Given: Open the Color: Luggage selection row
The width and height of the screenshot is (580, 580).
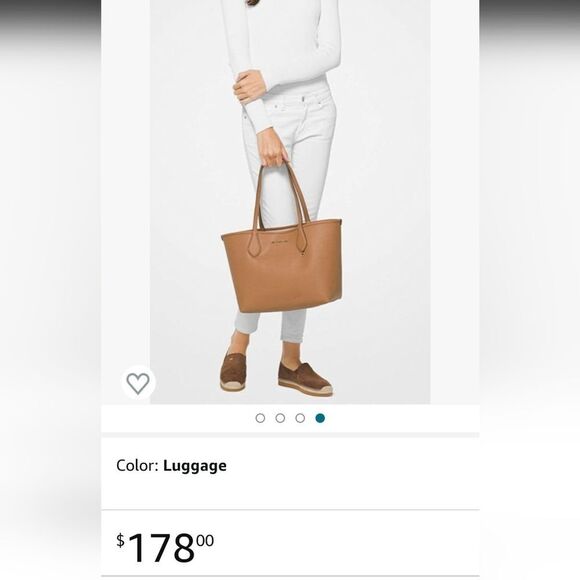Looking at the screenshot, I should click(290, 473).
